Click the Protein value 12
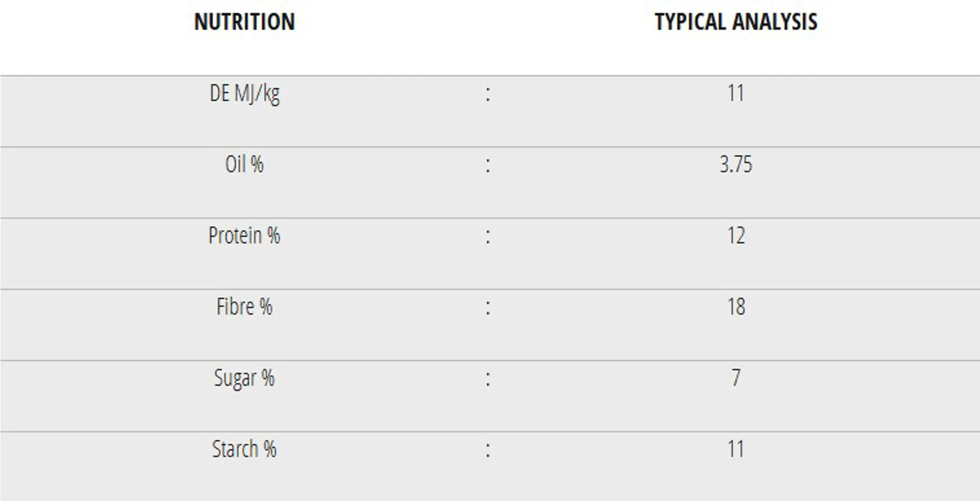The height and width of the screenshot is (501, 980). coord(736,235)
